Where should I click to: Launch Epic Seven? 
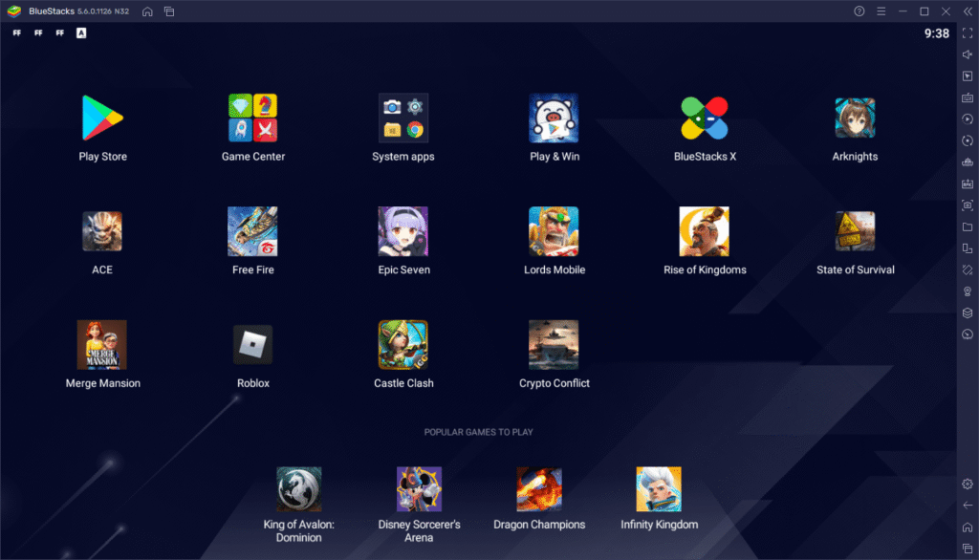point(403,231)
